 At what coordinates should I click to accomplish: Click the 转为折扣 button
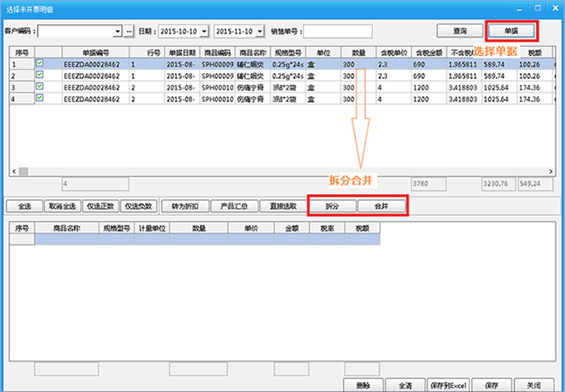(x=183, y=206)
